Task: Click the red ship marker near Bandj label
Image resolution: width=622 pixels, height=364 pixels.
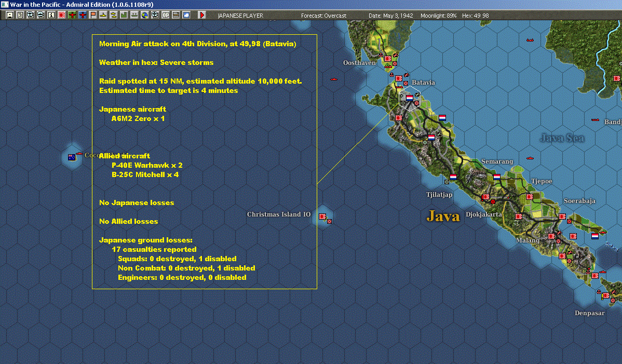Action: 595,119
